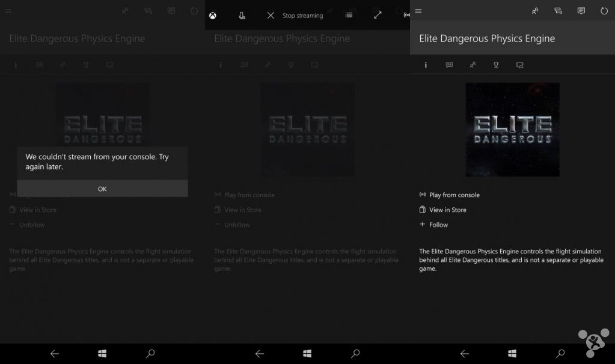The image size is (615, 364).
Task: Open the trophy achievements tab on right screen
Action: 496,65
